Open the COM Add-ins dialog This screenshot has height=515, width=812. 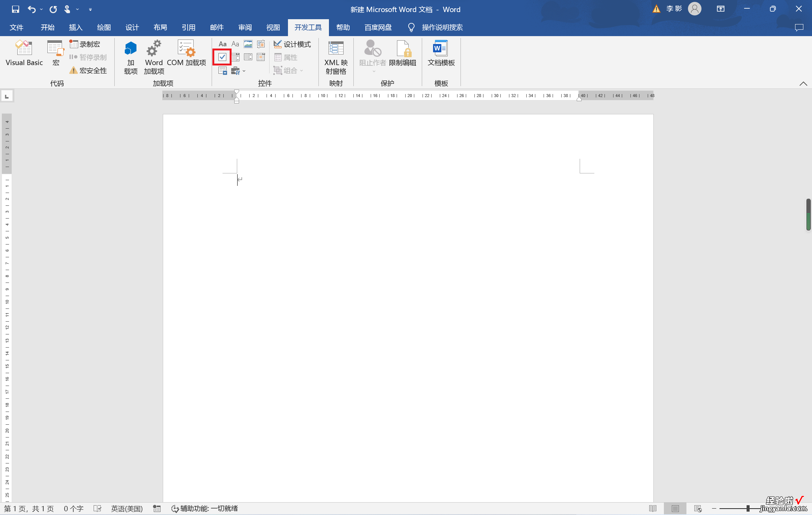coord(186,54)
